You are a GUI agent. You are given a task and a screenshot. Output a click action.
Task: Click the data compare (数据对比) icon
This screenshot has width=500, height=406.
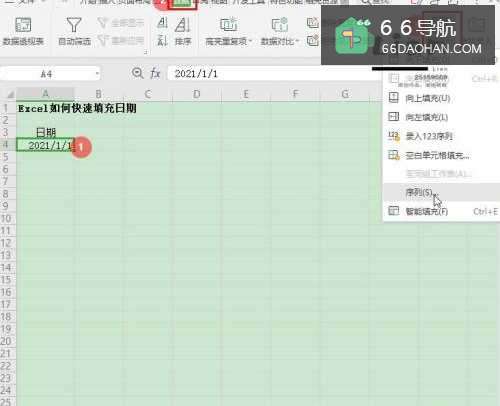pyautogui.click(x=279, y=25)
